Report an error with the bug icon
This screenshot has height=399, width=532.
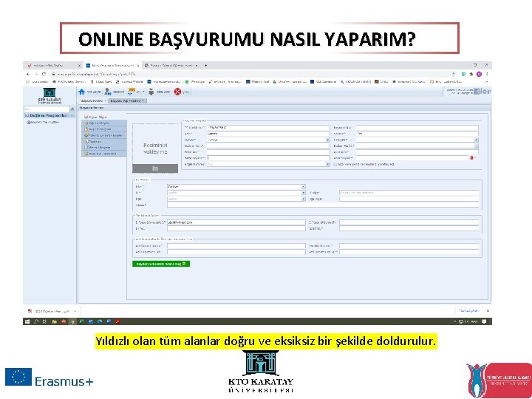(x=151, y=92)
